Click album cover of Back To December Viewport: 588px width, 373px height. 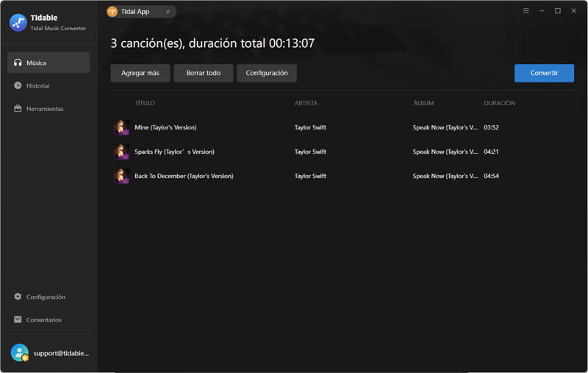pos(121,176)
